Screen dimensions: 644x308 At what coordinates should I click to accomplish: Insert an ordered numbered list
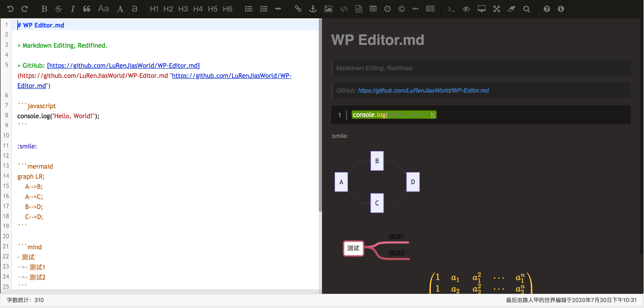264,9
